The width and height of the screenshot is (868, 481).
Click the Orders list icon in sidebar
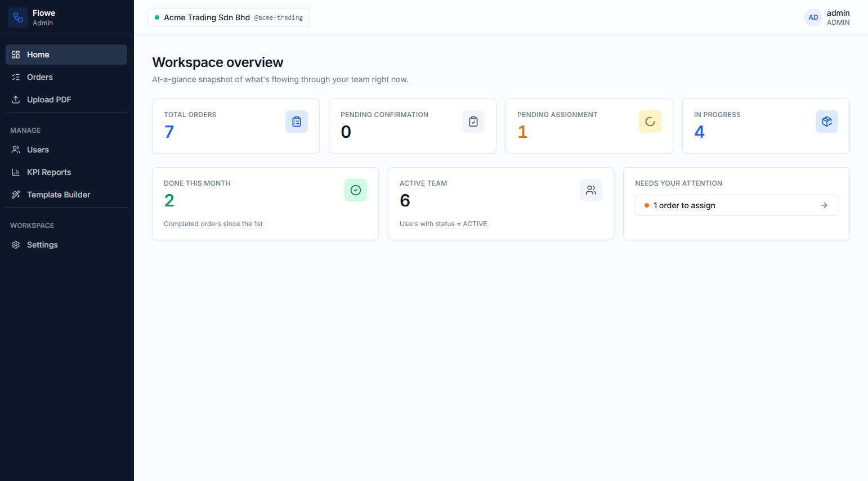[x=16, y=77]
